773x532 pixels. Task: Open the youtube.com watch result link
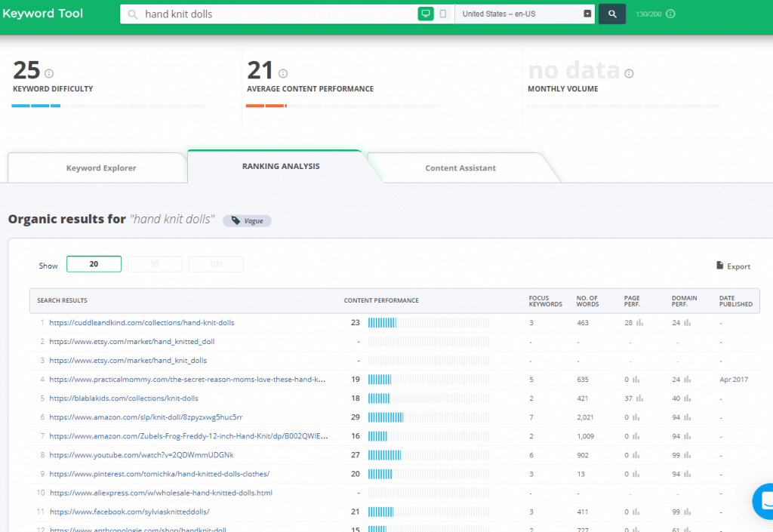[141, 455]
